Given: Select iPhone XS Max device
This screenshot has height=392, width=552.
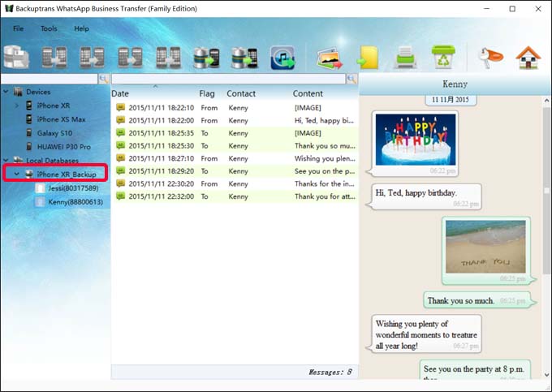Looking at the screenshot, I should pyautogui.click(x=61, y=119).
